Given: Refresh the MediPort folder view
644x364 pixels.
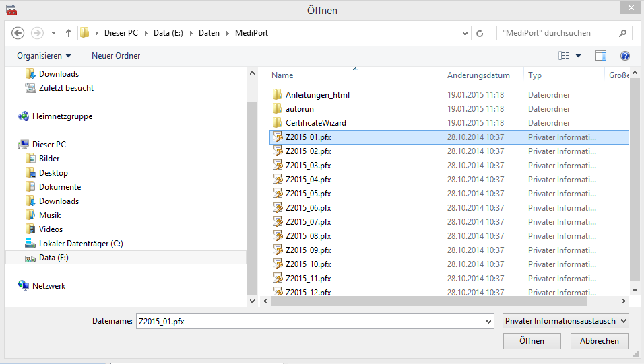Looking at the screenshot, I should point(480,33).
